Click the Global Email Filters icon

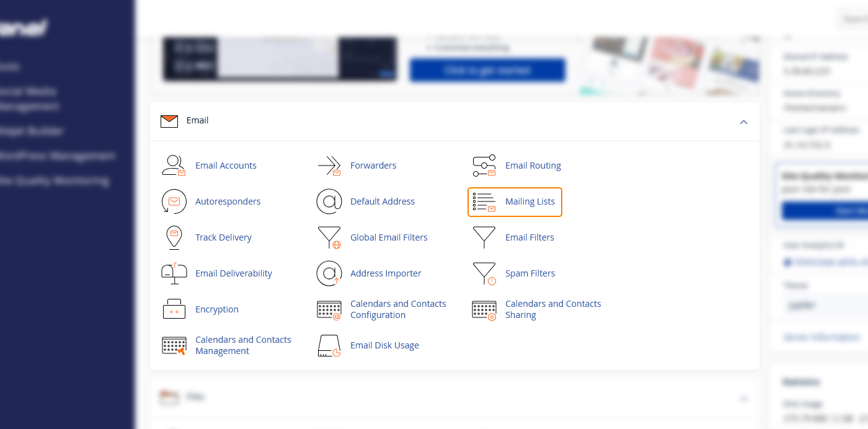(x=329, y=237)
